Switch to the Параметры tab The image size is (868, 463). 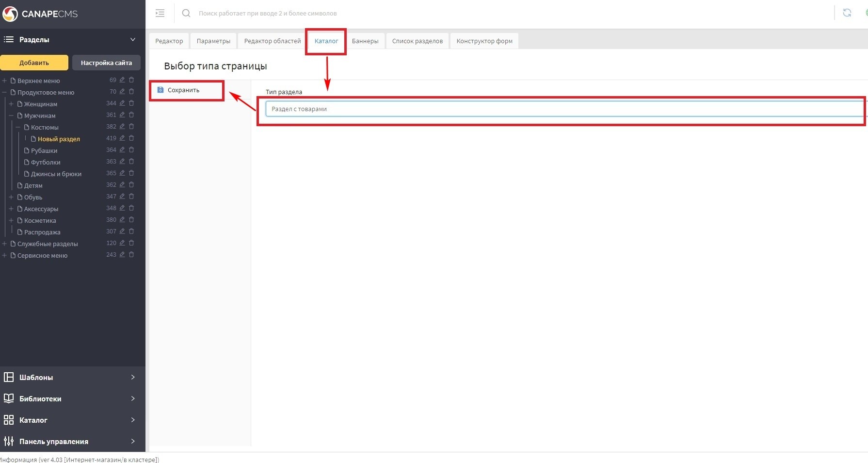pyautogui.click(x=213, y=41)
